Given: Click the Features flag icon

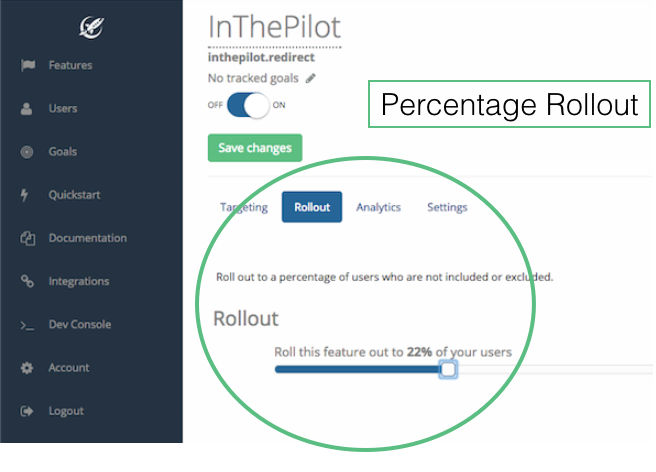Looking at the screenshot, I should (x=27, y=66).
